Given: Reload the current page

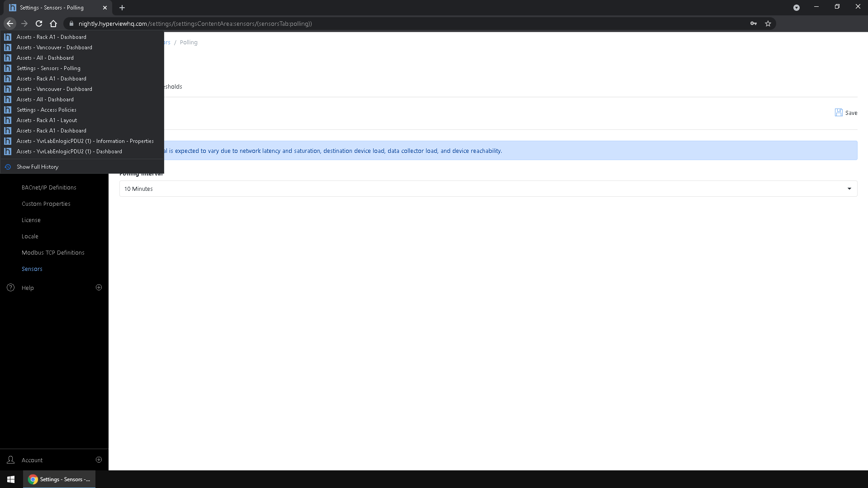Looking at the screenshot, I should 38,24.
